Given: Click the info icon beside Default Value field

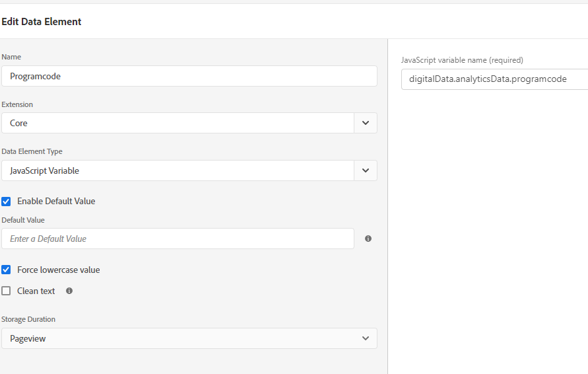Looking at the screenshot, I should pyautogui.click(x=368, y=239).
